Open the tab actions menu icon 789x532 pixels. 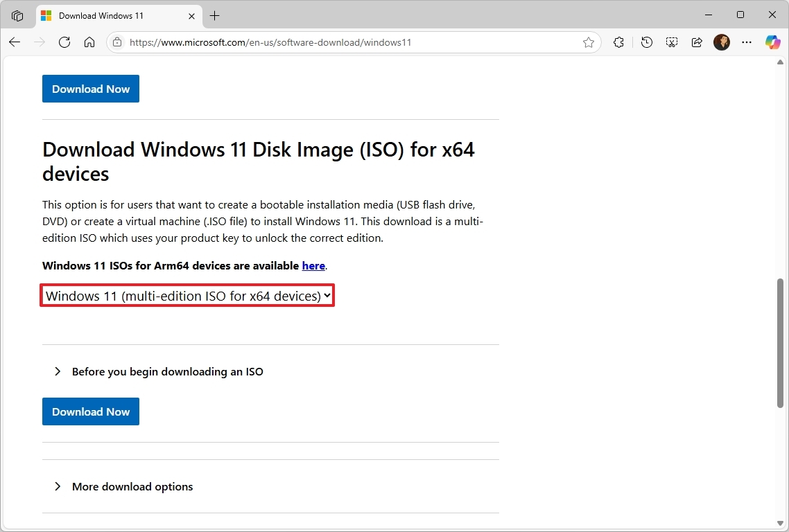click(17, 15)
